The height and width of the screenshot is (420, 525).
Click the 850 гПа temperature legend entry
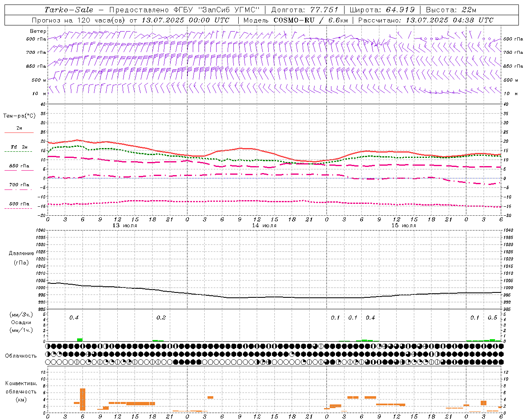tap(19, 166)
